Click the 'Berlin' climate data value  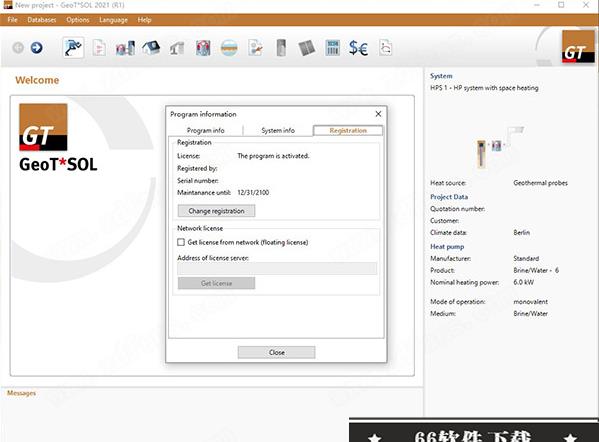[x=521, y=233]
